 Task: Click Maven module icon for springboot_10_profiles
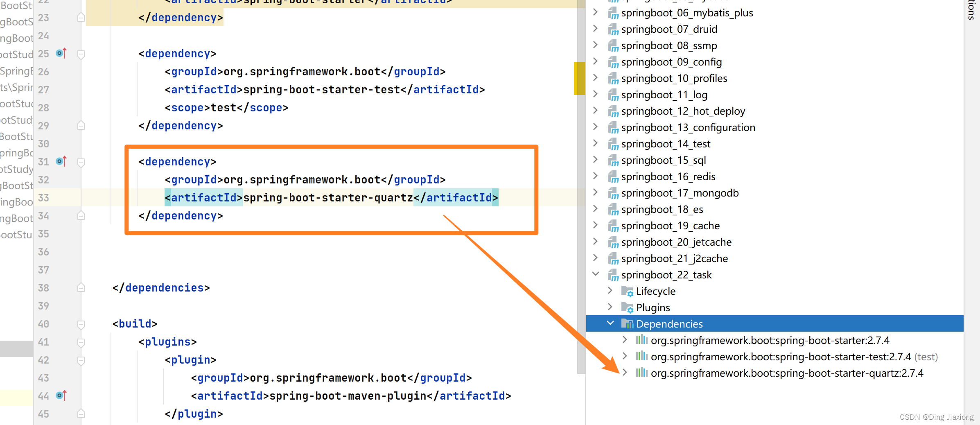613,79
